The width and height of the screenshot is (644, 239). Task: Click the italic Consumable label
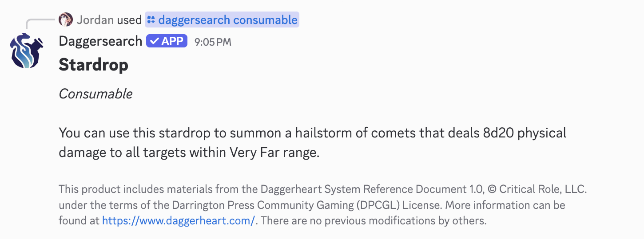pos(95,94)
